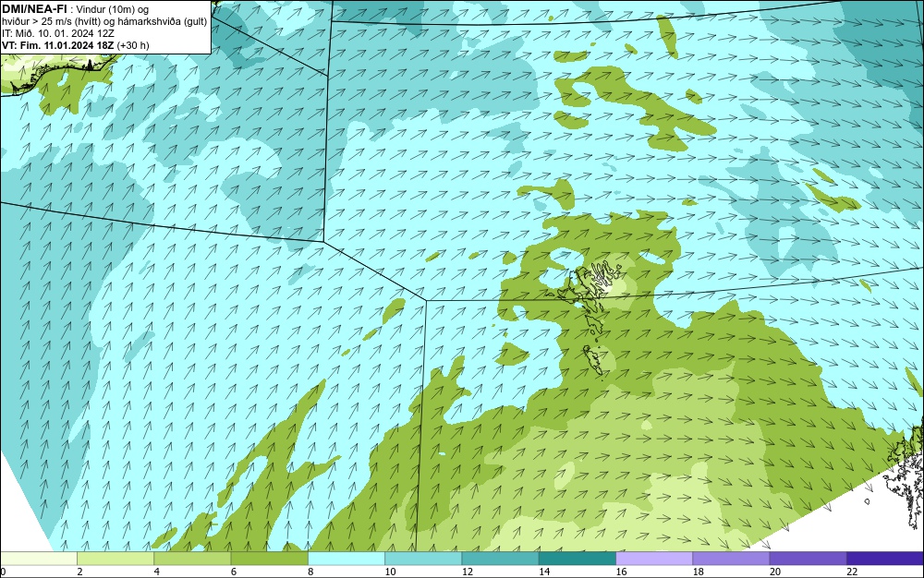
Task: Click the 4–6 m/s green legend swatch
Action: tap(193, 559)
